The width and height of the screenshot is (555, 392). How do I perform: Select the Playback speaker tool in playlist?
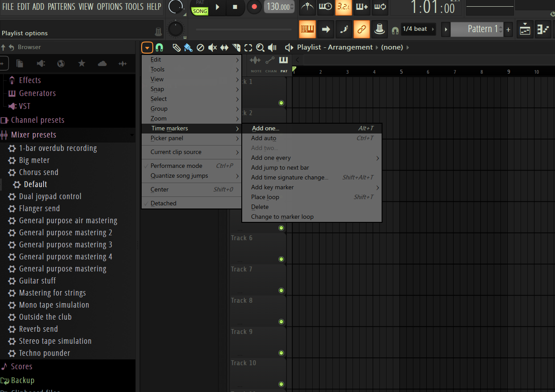click(272, 47)
